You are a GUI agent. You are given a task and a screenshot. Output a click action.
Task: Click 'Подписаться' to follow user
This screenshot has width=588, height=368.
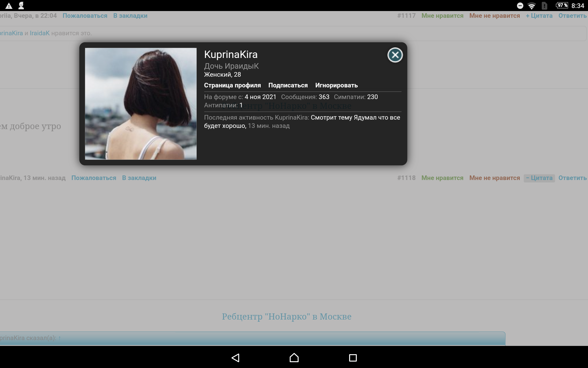288,85
